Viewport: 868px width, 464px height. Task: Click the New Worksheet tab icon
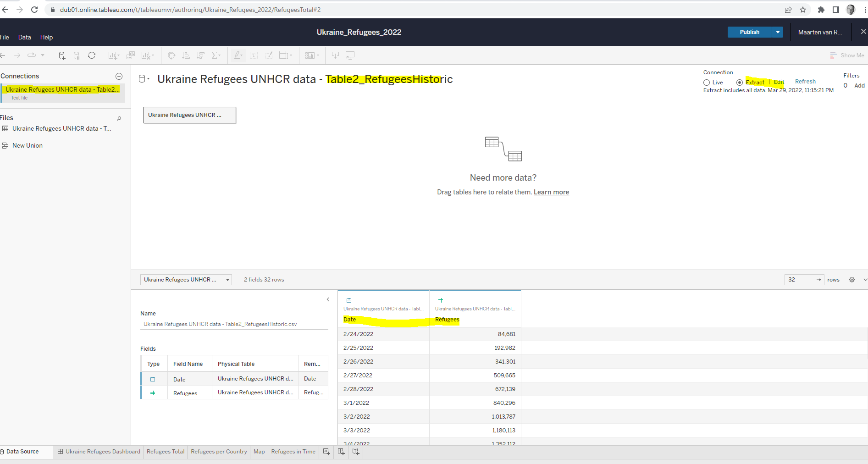[x=326, y=452]
